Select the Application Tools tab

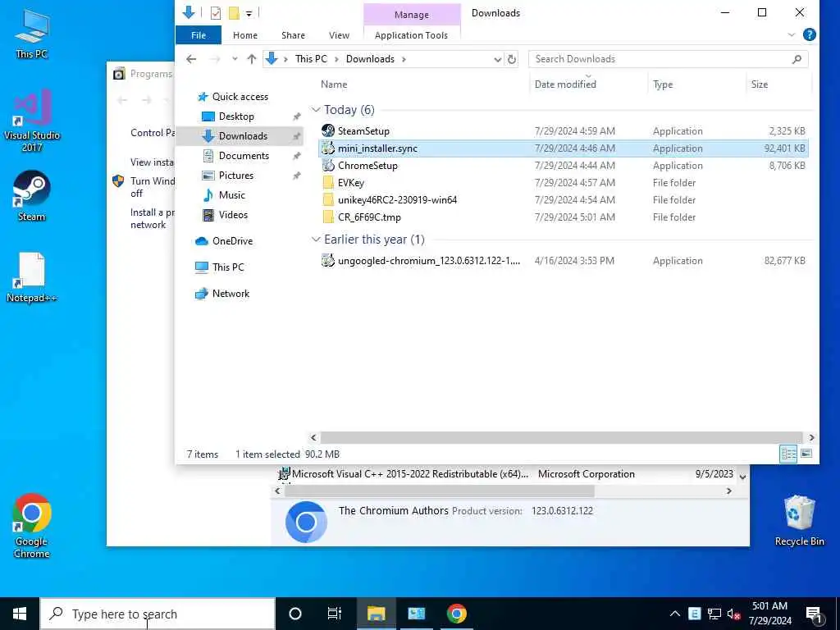[411, 35]
